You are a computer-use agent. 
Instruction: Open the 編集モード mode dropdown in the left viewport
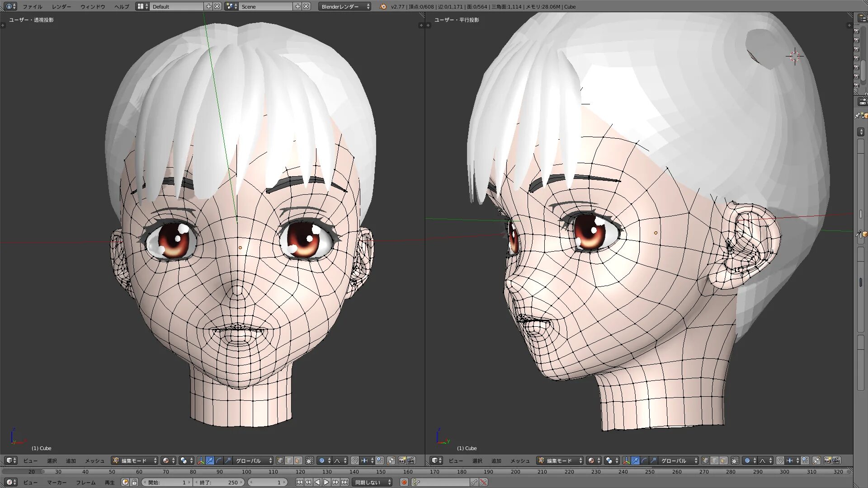coord(135,460)
